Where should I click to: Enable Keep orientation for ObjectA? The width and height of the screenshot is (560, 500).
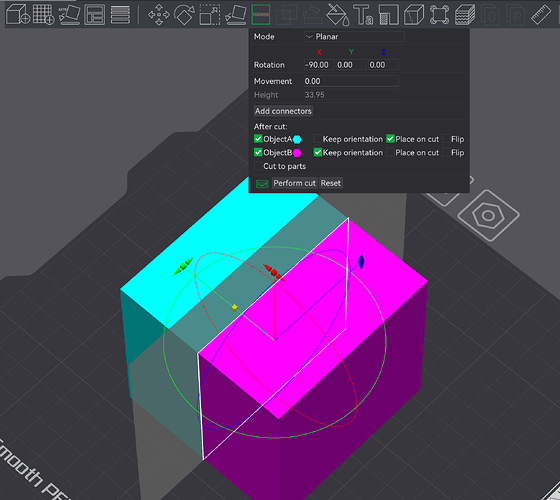point(318,139)
